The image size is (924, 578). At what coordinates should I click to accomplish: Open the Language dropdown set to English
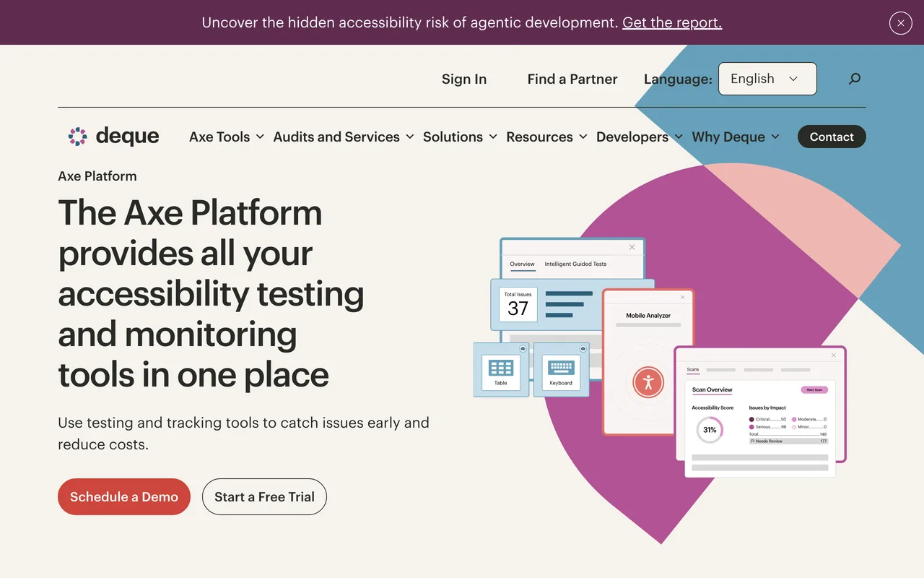point(767,79)
